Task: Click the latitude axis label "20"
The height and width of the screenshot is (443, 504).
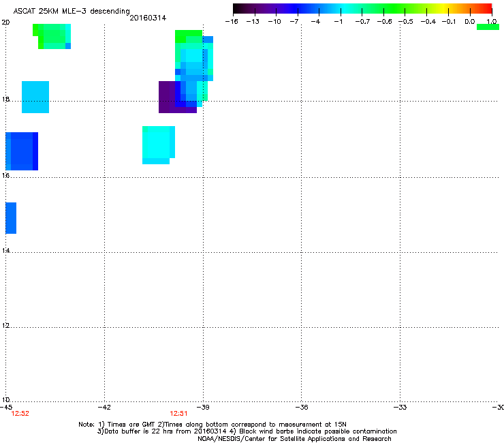Action: (5, 22)
